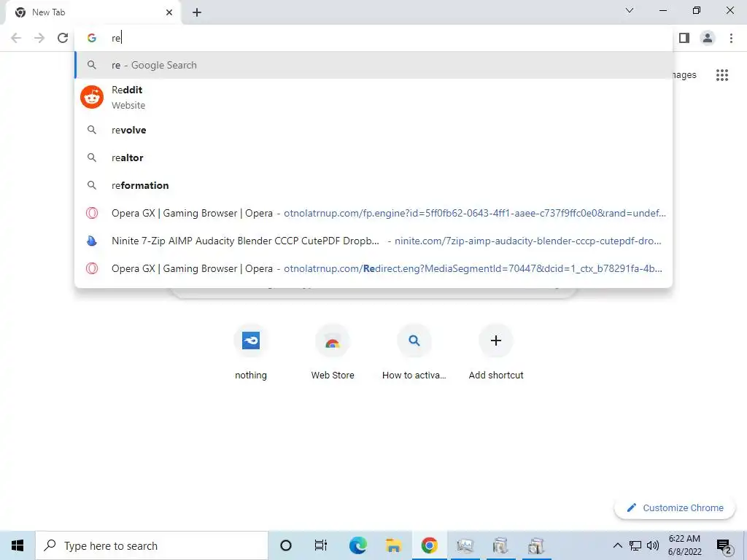Choose the 'reformation' search suggestion
This screenshot has width=747, height=560.
[x=373, y=185]
